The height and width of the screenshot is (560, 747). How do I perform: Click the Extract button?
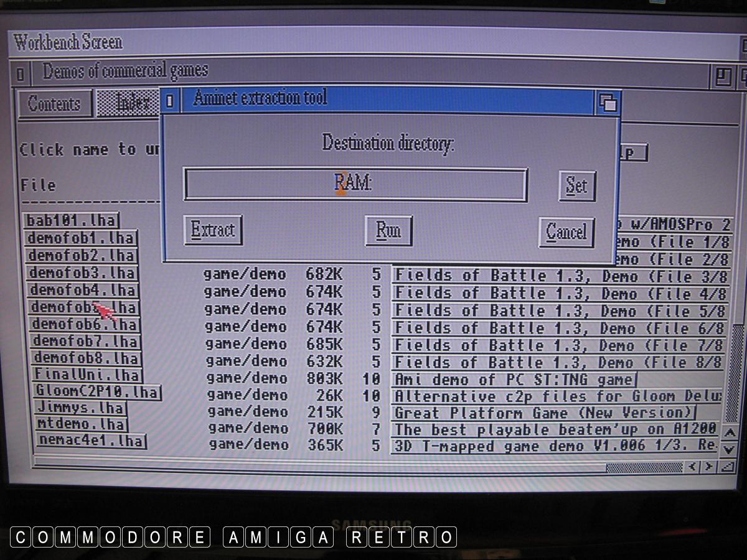213,230
